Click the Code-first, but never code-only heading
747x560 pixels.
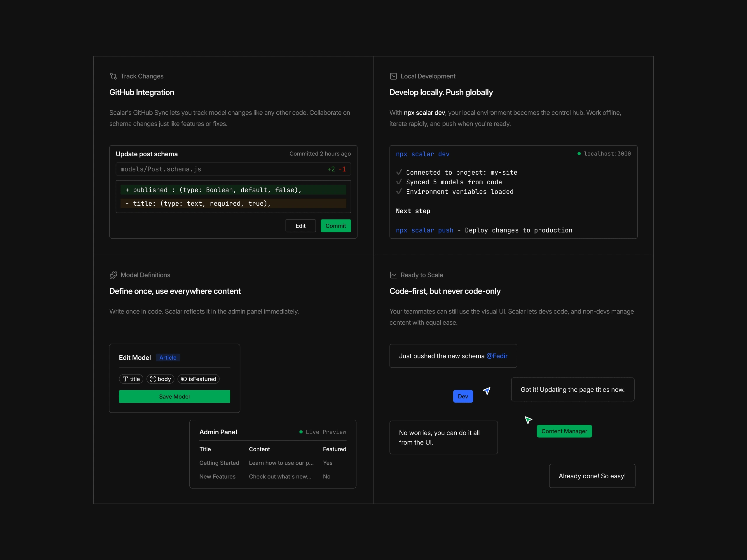pyautogui.click(x=445, y=291)
